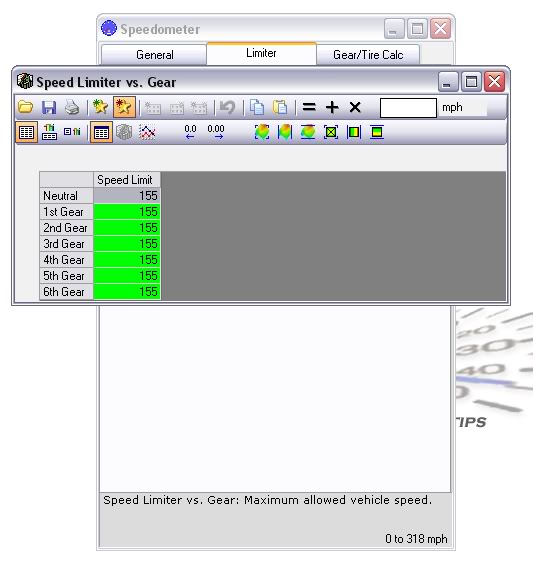Select the 5th Gear row header
The width and height of the screenshot is (533, 562).
[66, 276]
